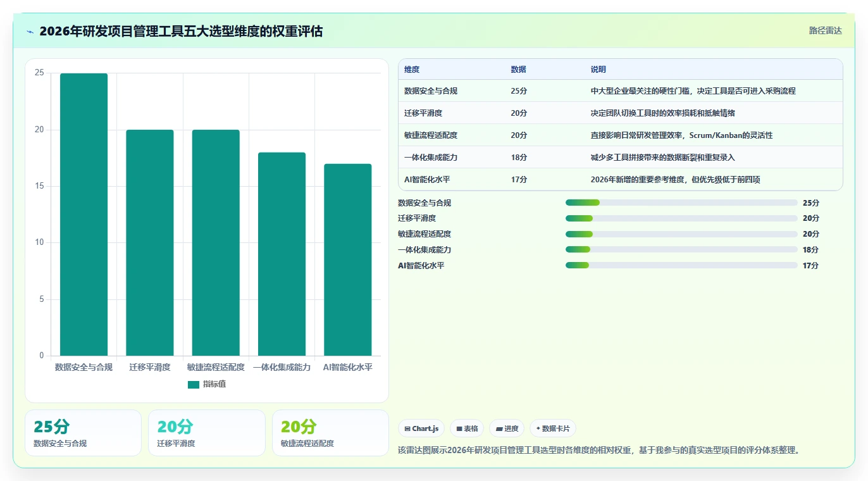Click the description starting 2026年新增的重要参考维度
Image resolution: width=868 pixels, height=481 pixels.
(676, 179)
